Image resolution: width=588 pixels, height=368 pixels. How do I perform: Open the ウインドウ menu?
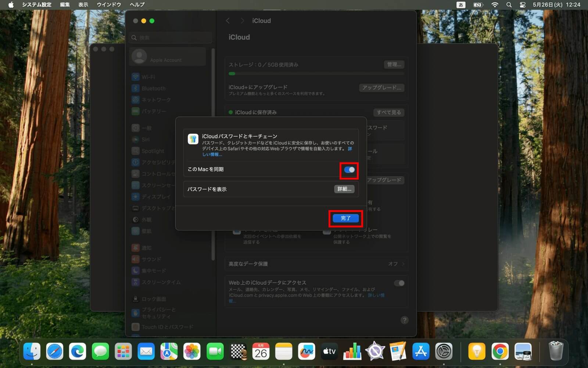click(x=109, y=5)
